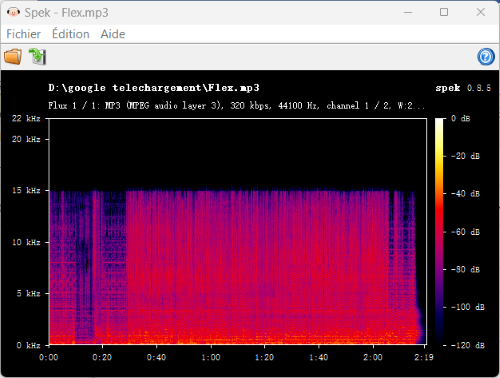Open a file with the folder icon
500x378 pixels.
coord(13,56)
